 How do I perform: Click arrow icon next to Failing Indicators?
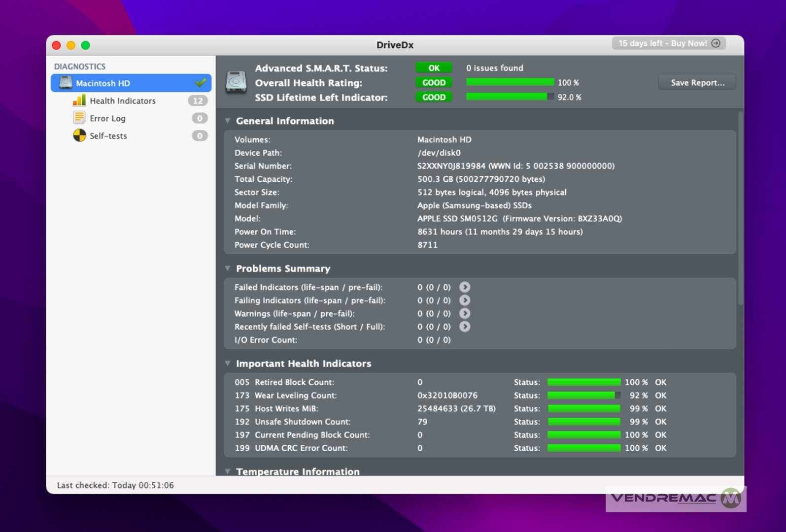[x=464, y=300]
